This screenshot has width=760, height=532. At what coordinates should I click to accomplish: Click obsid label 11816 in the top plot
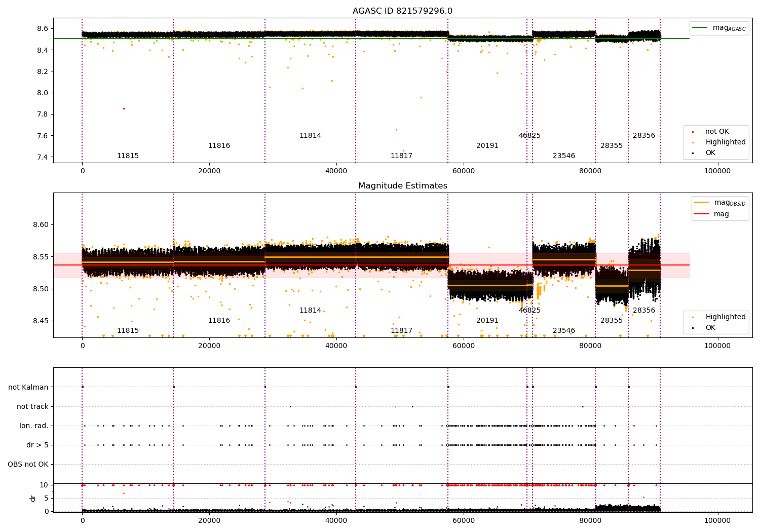click(x=219, y=146)
